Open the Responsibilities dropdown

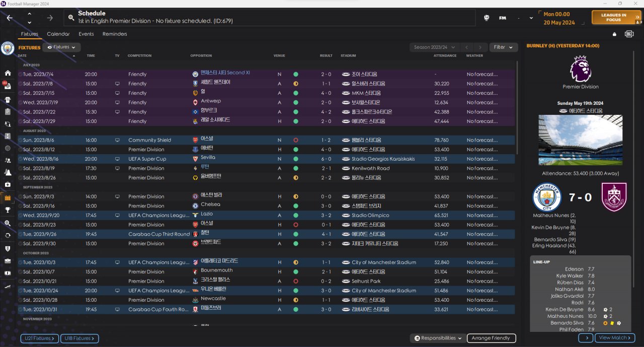click(x=438, y=338)
